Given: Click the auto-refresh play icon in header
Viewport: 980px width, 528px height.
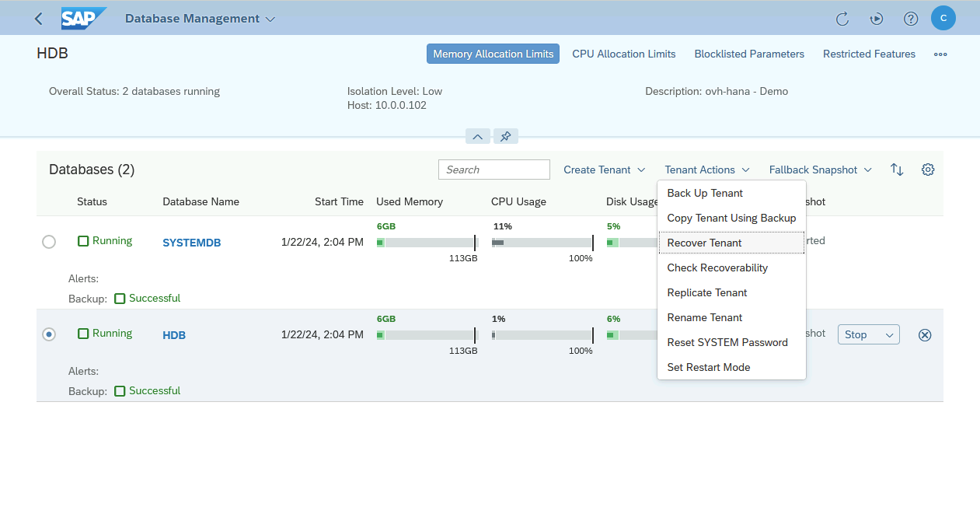Looking at the screenshot, I should tap(877, 19).
